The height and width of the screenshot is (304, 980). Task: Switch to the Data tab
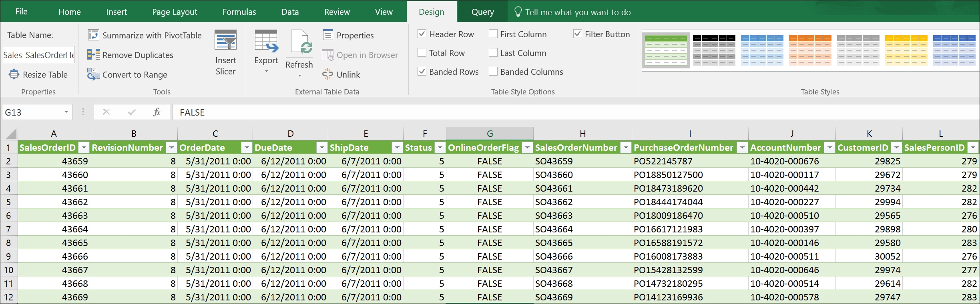tap(290, 12)
